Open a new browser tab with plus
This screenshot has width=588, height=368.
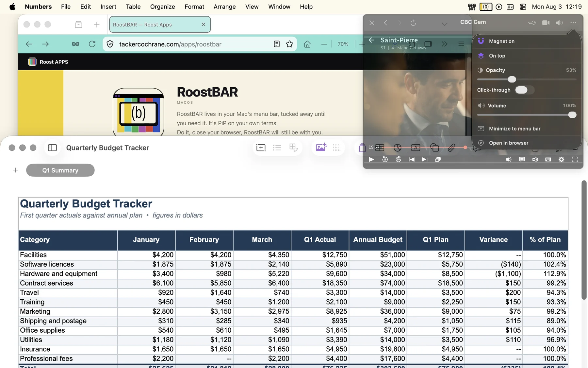[97, 25]
